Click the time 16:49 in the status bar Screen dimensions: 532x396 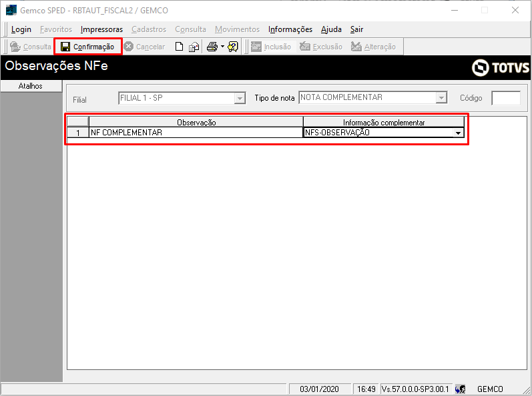pos(366,389)
